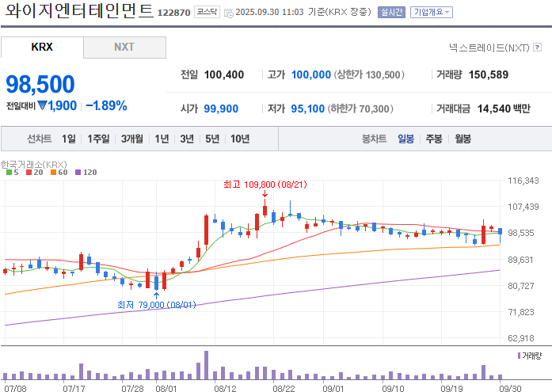The image size is (552, 392).
Task: Click the trading value 14,540 백만
Action: (x=504, y=108)
